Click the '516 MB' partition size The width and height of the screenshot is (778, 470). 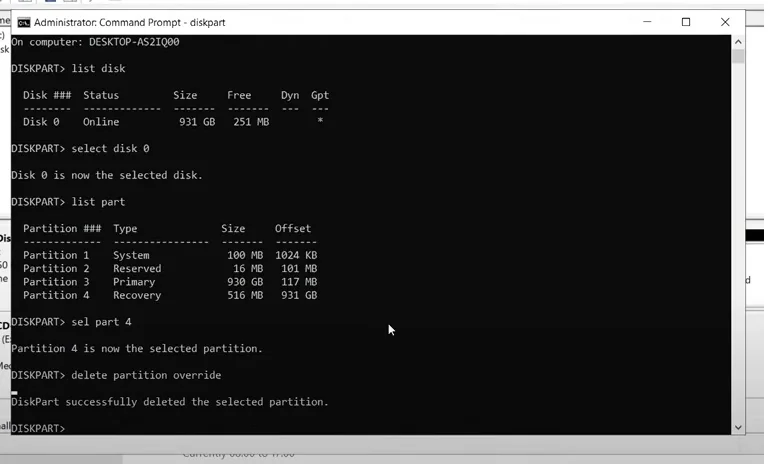(x=245, y=296)
